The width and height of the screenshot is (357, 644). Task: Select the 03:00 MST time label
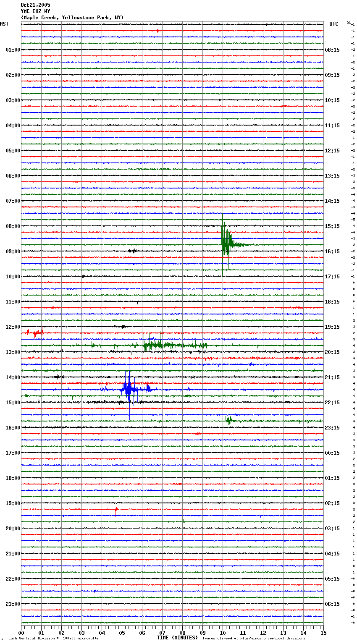(13, 100)
